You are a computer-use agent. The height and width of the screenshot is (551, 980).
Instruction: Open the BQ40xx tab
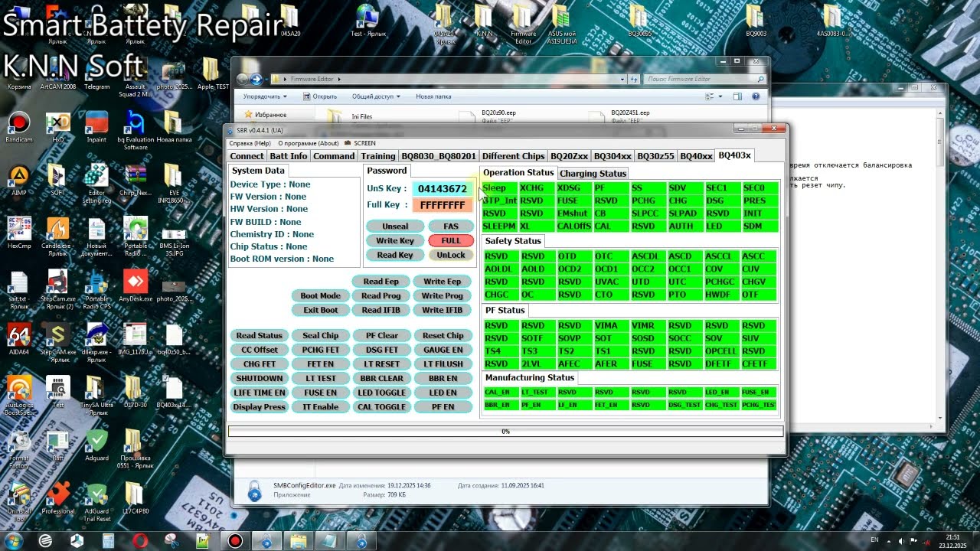tap(696, 156)
